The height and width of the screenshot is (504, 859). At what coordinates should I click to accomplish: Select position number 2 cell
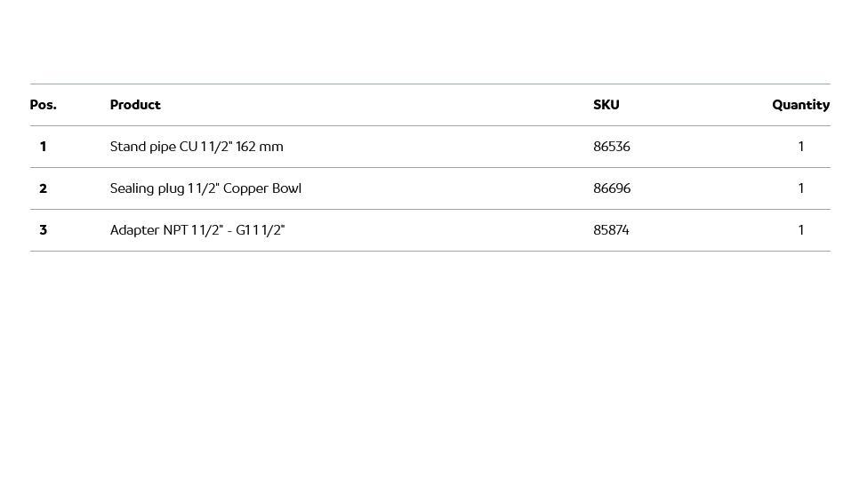click(43, 188)
